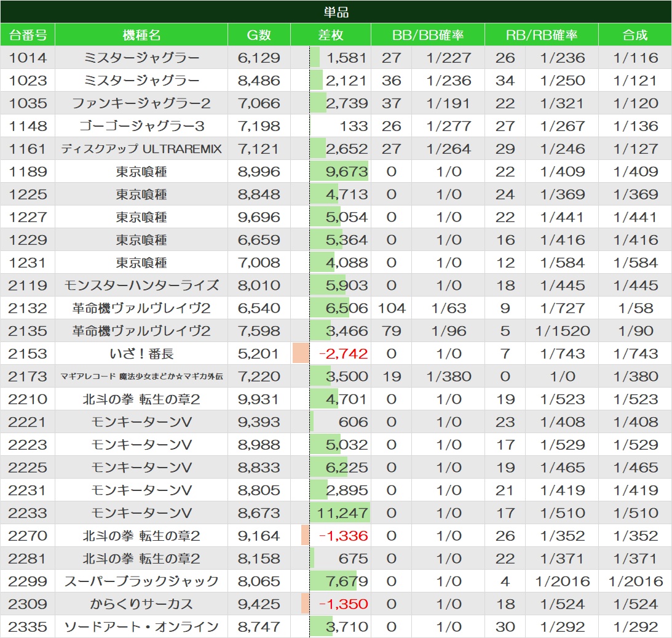Select machine number 1023 cell

coord(28,81)
